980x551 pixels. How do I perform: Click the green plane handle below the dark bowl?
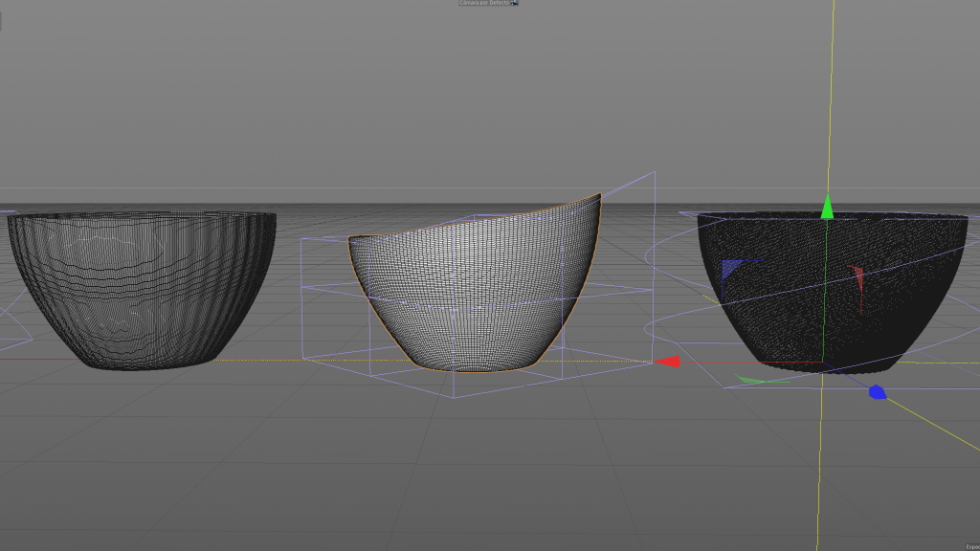point(750,381)
